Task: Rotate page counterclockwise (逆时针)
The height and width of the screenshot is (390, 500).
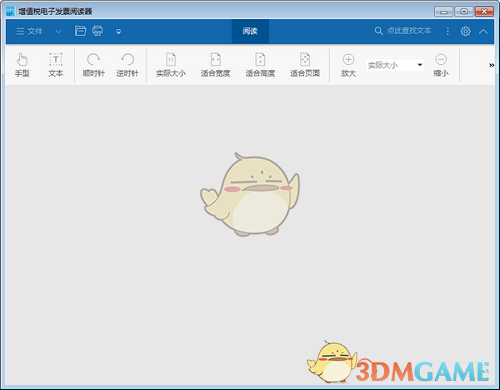Action: [x=127, y=65]
